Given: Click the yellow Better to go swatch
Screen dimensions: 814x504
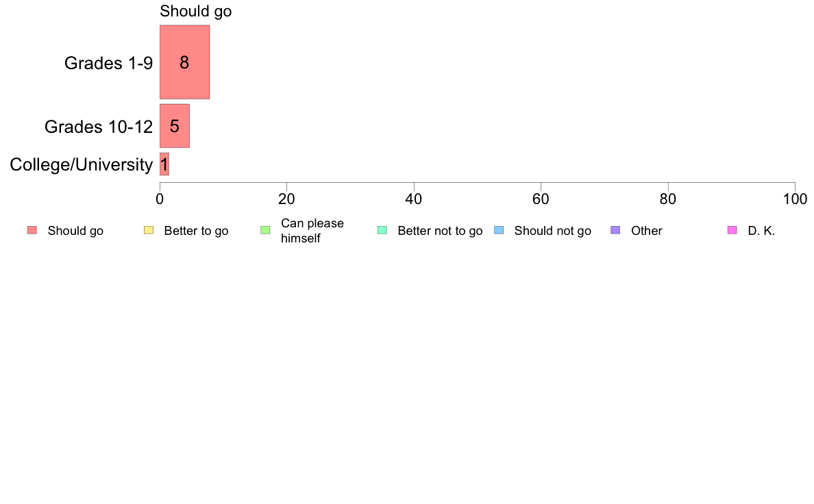Looking at the screenshot, I should tap(149, 230).
